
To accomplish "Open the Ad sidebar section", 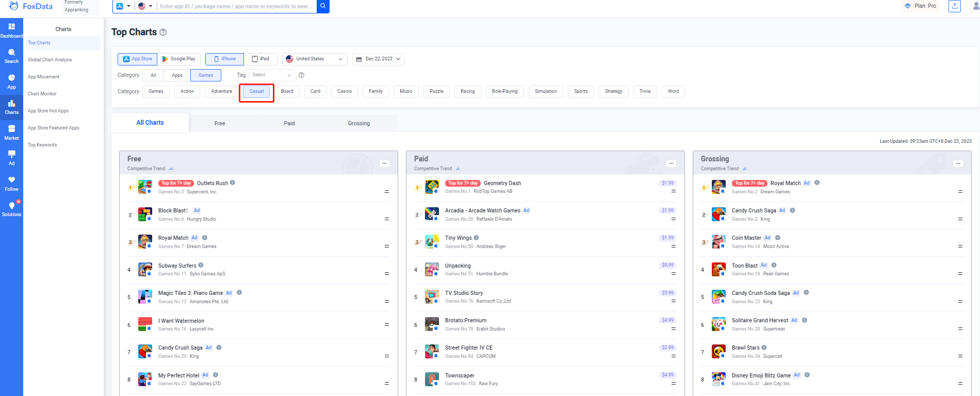I will click(x=11, y=158).
